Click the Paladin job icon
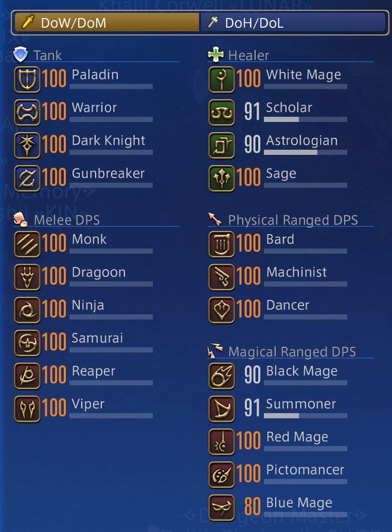 coord(27,80)
